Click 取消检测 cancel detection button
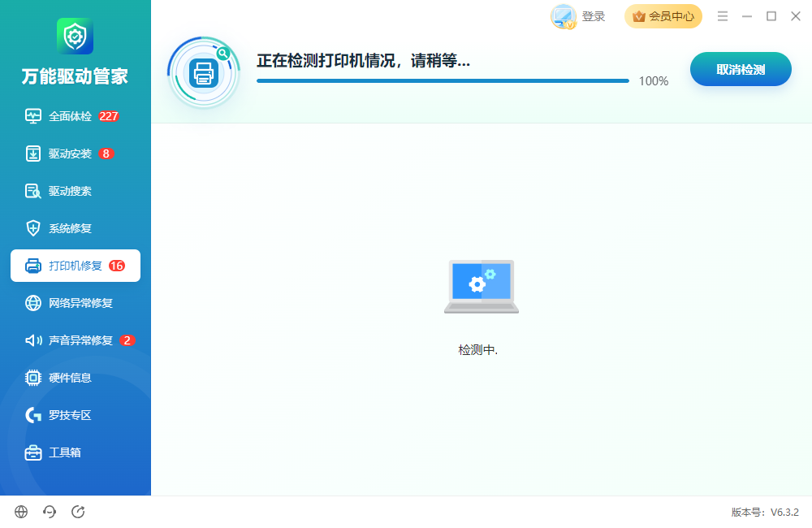 (x=741, y=69)
